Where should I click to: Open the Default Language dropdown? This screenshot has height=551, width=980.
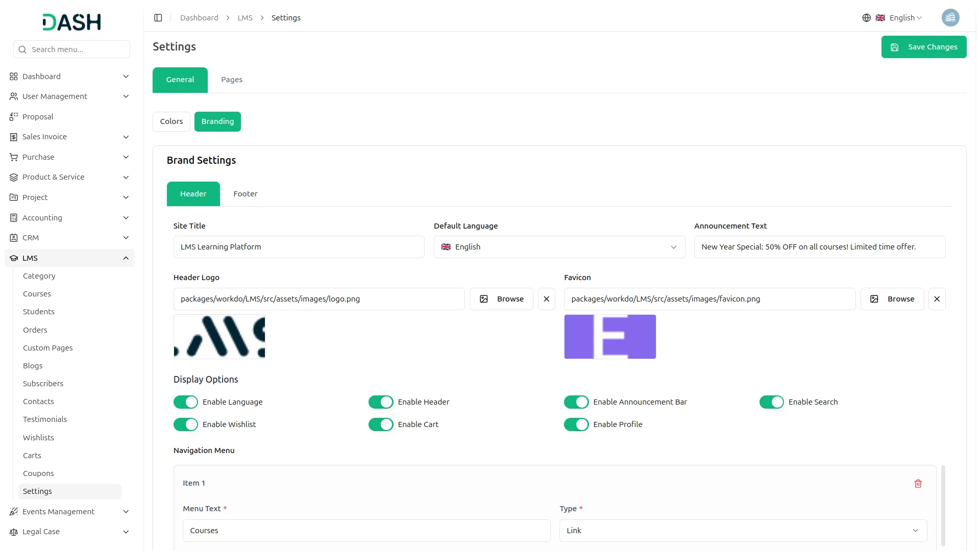click(x=559, y=247)
